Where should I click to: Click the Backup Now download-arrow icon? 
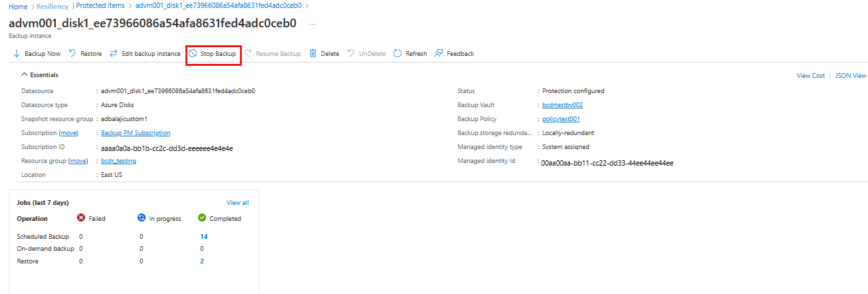17,54
